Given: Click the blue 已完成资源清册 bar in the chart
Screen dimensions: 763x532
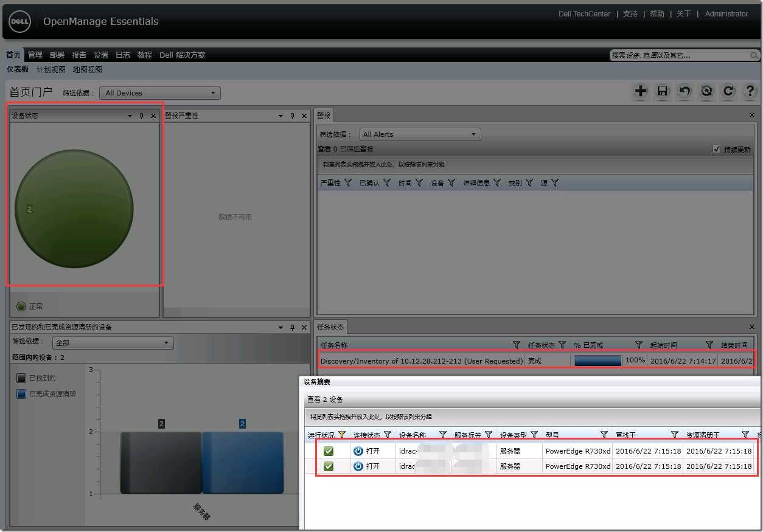Looking at the screenshot, I should (x=243, y=462).
